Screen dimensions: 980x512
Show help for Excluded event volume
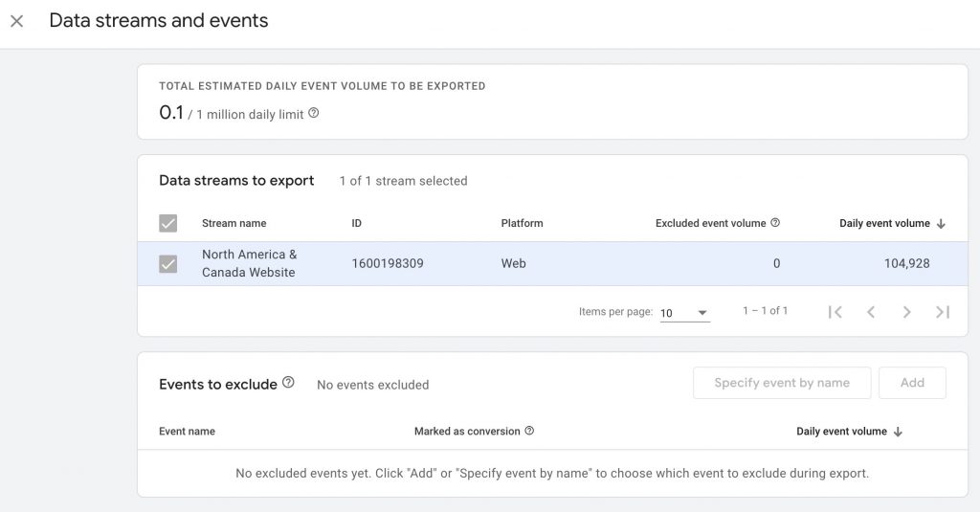click(x=775, y=223)
